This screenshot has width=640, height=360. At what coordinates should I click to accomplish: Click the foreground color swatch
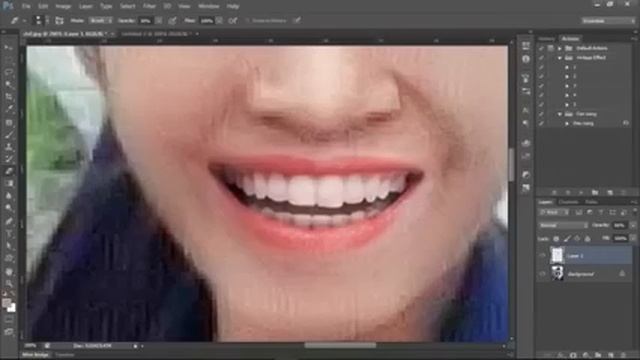point(6,303)
